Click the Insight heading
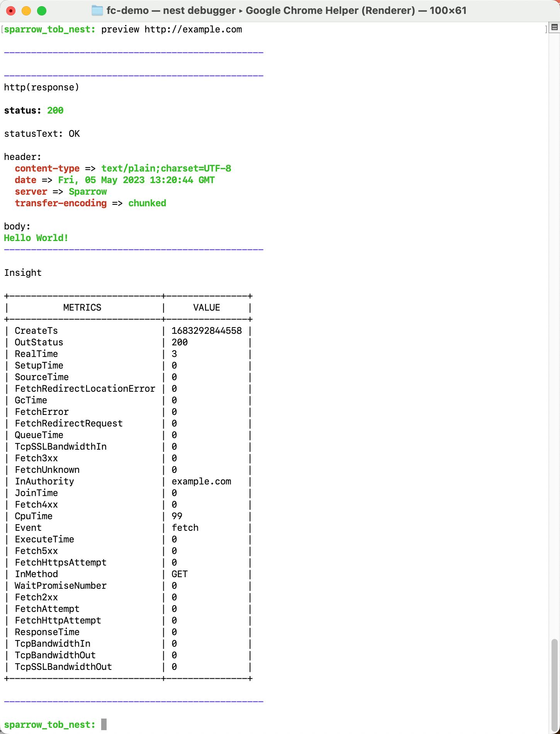Screen dimensions: 560x734 pyautogui.click(x=23, y=273)
